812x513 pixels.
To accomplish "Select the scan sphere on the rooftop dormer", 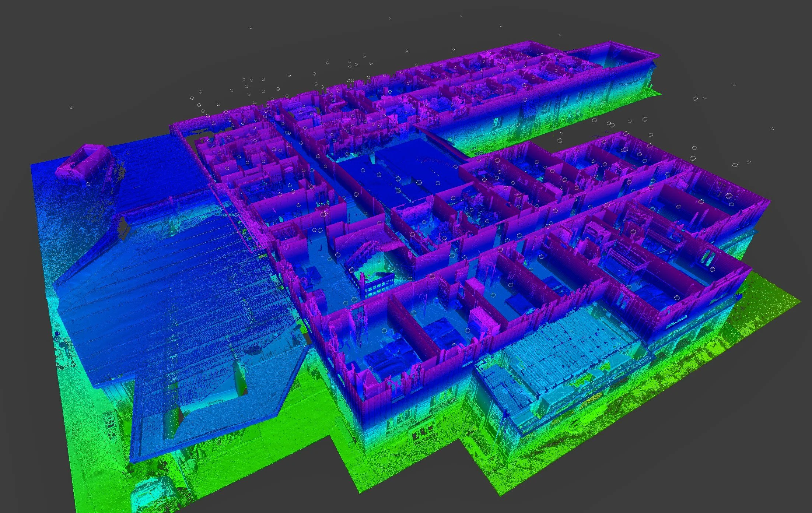I will tap(88, 184).
